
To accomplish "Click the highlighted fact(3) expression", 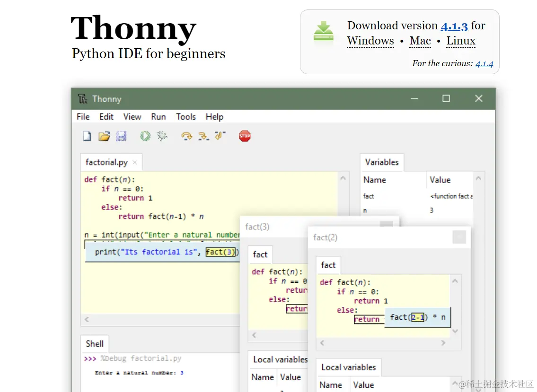I will [220, 252].
